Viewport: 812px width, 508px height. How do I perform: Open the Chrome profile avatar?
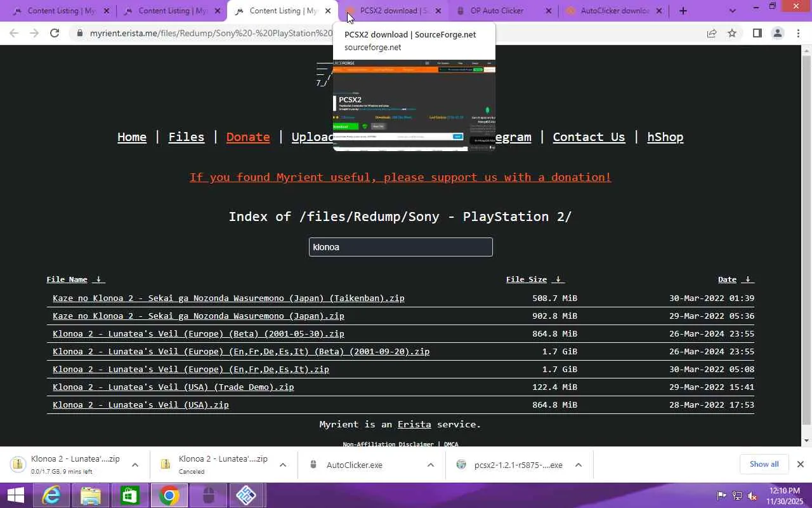click(x=777, y=33)
